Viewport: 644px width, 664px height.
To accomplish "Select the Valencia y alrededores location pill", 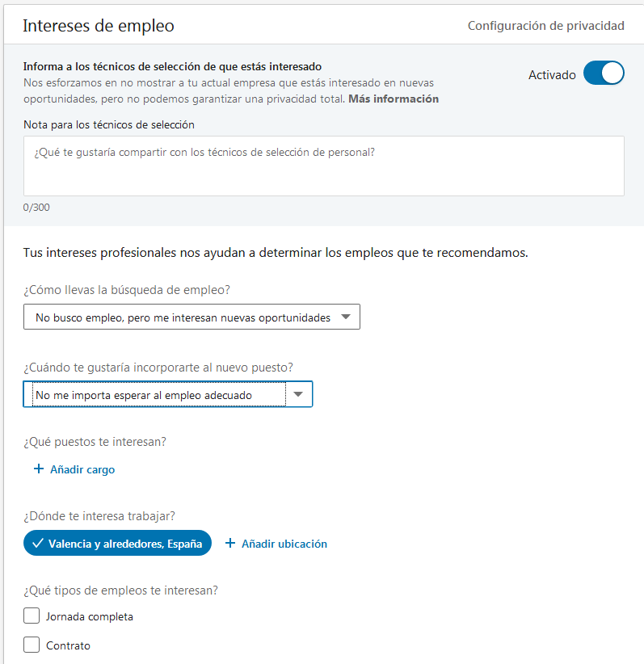I will click(x=117, y=543).
